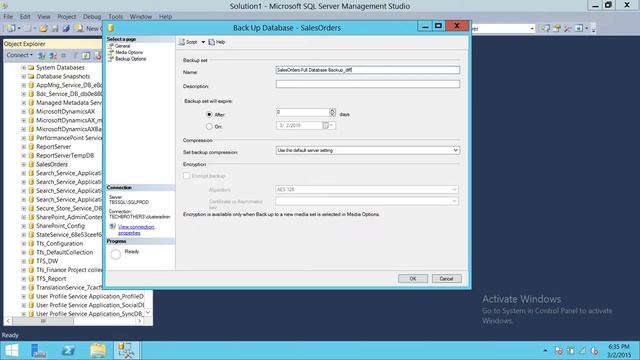
Task: Open the Project menu
Action: pyautogui.click(x=67, y=17)
